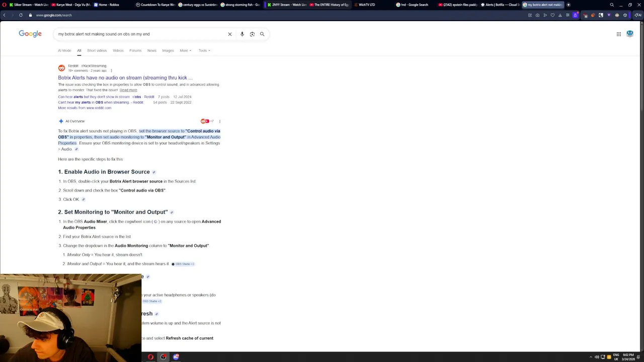Viewport: 644px width, 362px height.
Task: Open the AI Overview sources +7 badge
Action: pos(207,121)
